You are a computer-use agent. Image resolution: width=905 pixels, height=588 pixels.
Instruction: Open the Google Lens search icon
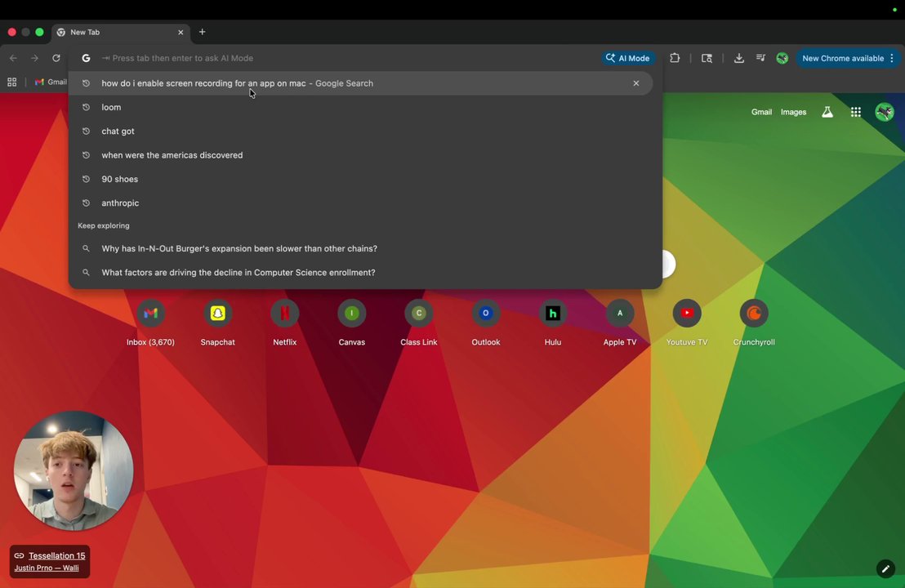707,58
